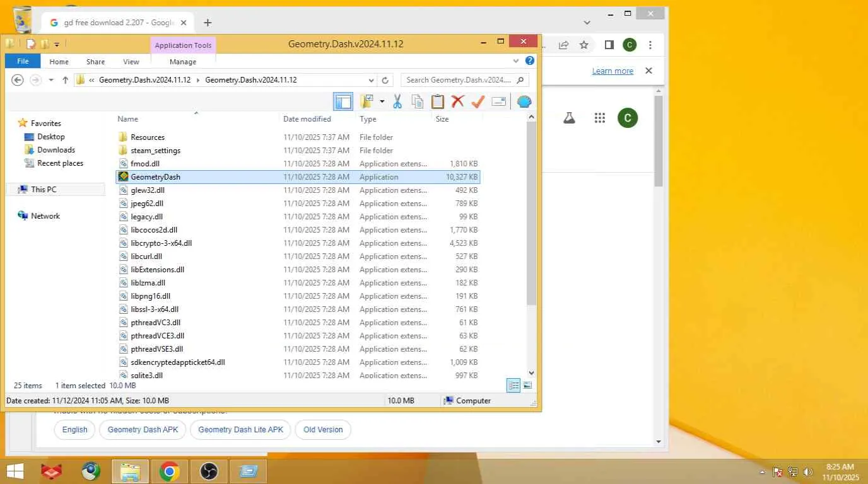Paste with the clipboard toolbar icon
This screenshot has width=868, height=484.
click(x=438, y=101)
